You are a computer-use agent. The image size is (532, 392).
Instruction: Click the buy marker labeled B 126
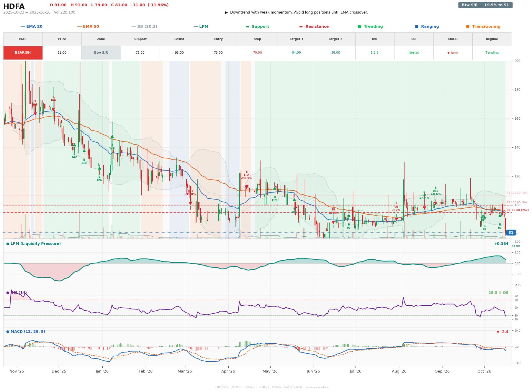click(99, 168)
